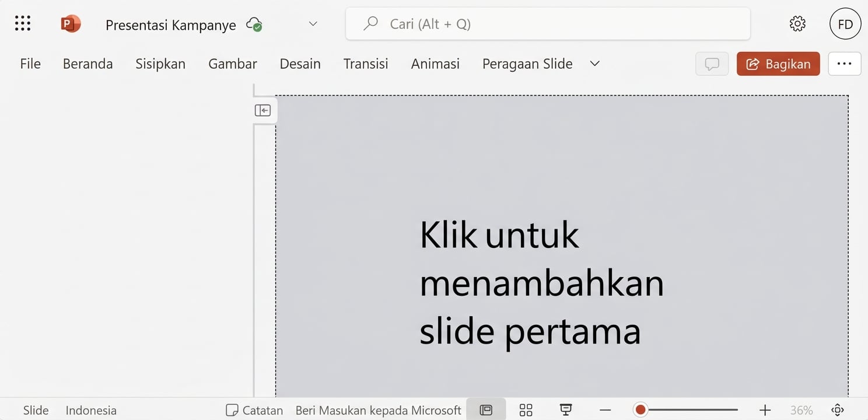
Task: Open the Microsoft 365 app launcher
Action: pos(22,23)
